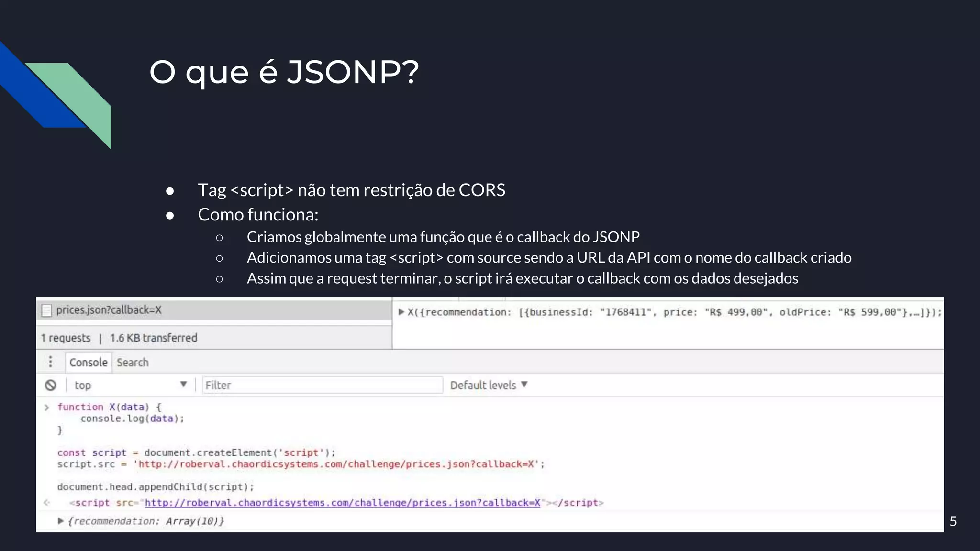Click the line starting 'Adicionamos uma tag <script>'
Image resolution: width=980 pixels, height=551 pixels.
tap(549, 258)
